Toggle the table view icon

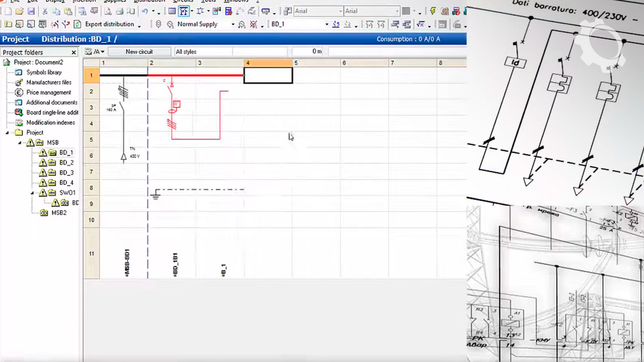[x=172, y=11]
